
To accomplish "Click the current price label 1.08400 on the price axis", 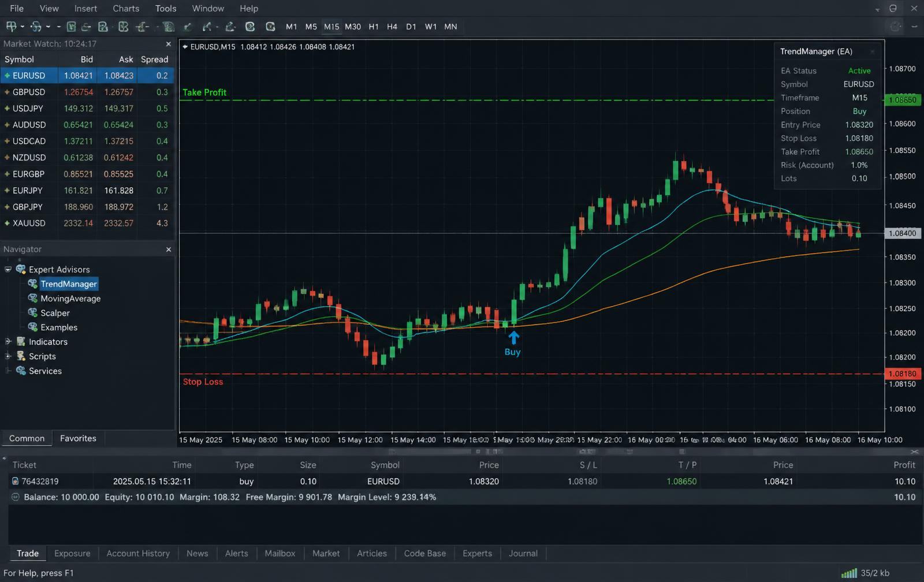I will pyautogui.click(x=903, y=233).
